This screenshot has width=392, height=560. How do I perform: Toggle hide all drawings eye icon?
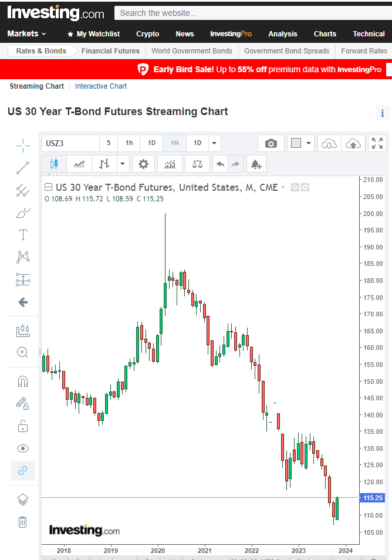(x=23, y=448)
